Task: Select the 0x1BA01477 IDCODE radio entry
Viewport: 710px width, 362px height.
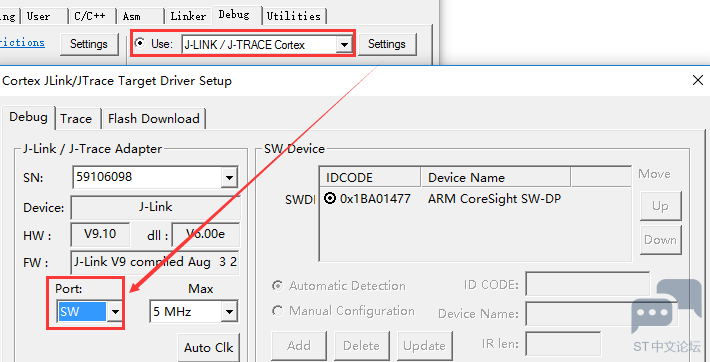Action: [330, 198]
